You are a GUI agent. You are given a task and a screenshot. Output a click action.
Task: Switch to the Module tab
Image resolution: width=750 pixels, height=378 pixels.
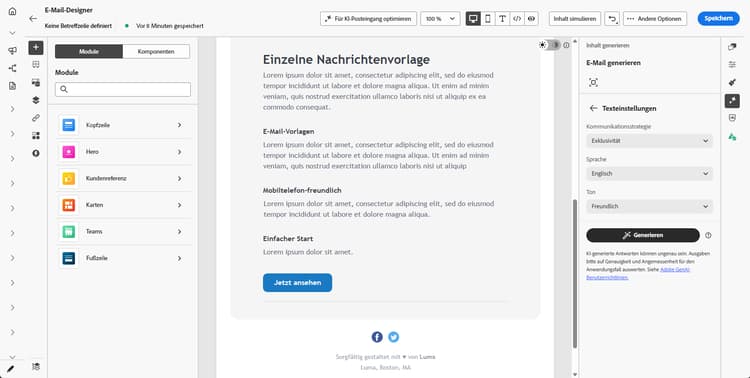(x=89, y=52)
